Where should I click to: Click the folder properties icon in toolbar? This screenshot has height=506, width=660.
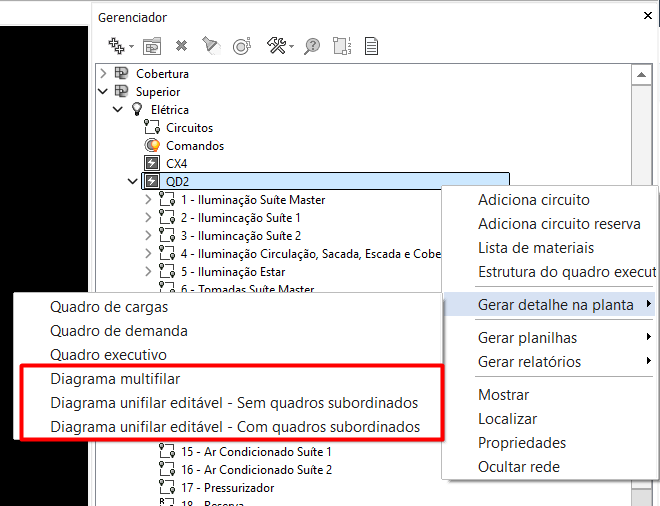coord(152,45)
